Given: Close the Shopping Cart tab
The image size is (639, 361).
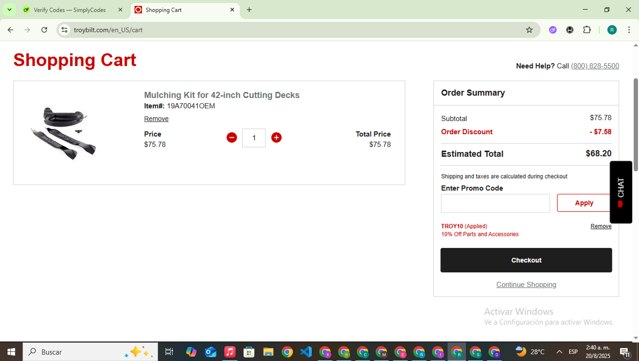Looking at the screenshot, I should 232,10.
